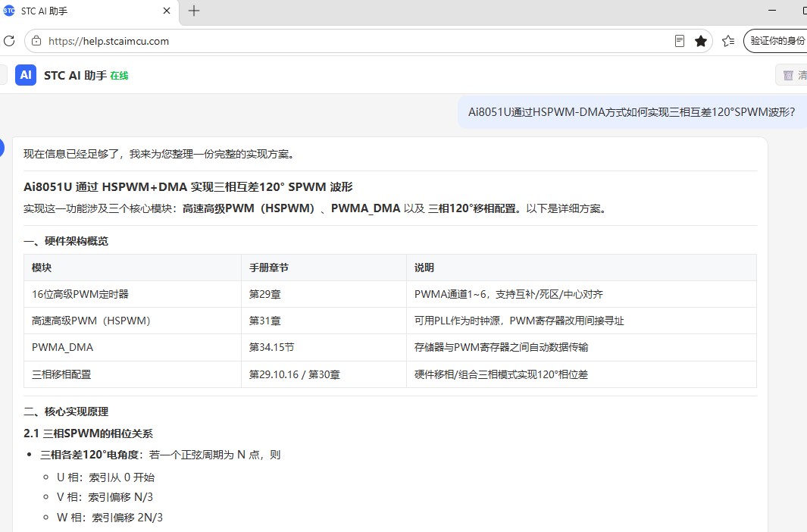Minimize the browser window
Viewport: 807px width, 532px height.
pos(772,11)
